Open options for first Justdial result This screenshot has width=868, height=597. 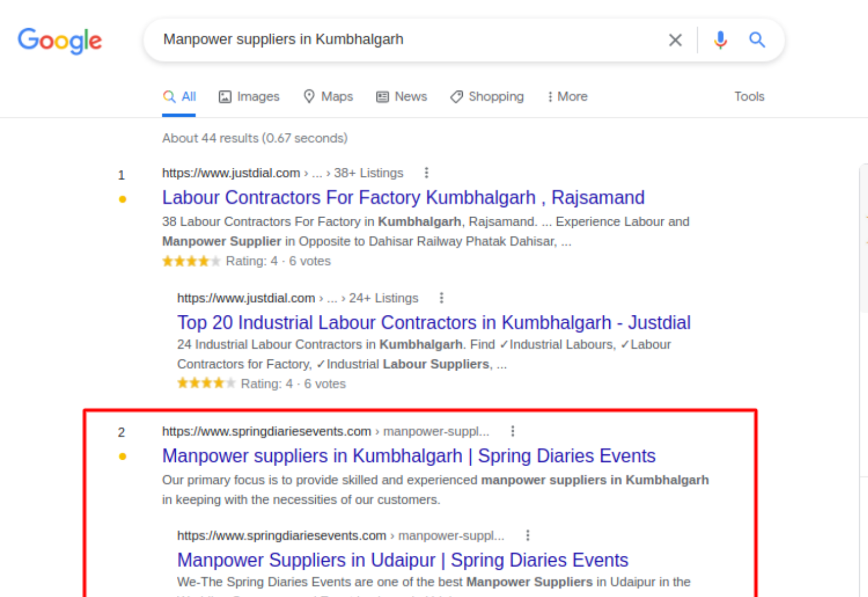pos(426,173)
